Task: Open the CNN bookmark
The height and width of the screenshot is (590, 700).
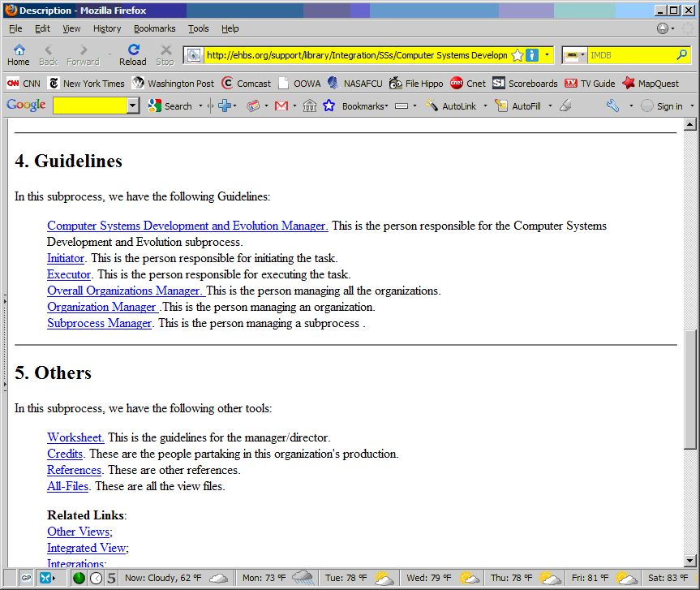Action: (24, 84)
